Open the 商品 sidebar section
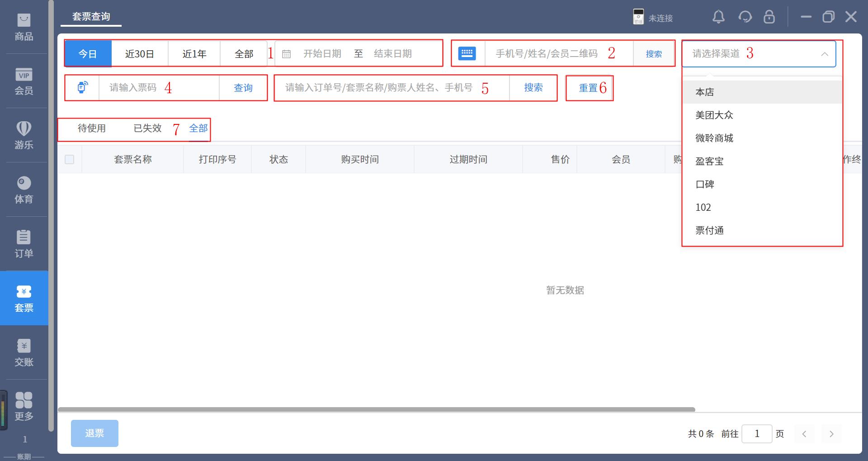The width and height of the screenshot is (868, 461). click(x=24, y=27)
